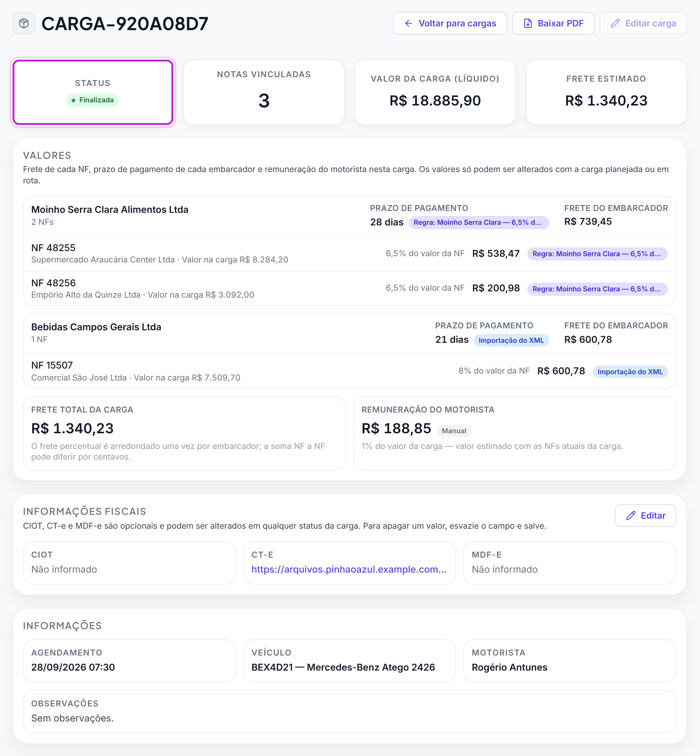Select the Status card
Screen dimensions: 700x756
pos(93,92)
